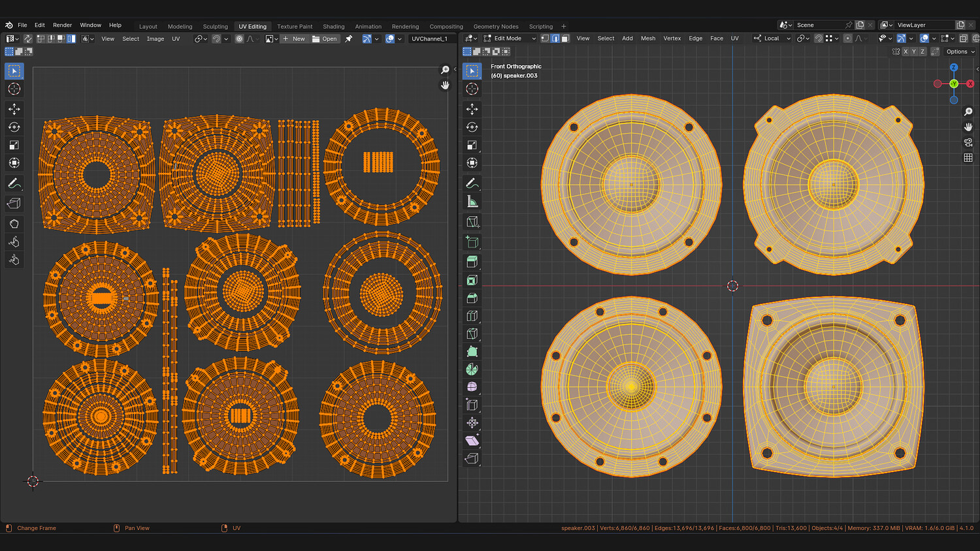The image size is (980, 551).
Task: Open the Edit Mode dropdown
Action: [x=510, y=39]
